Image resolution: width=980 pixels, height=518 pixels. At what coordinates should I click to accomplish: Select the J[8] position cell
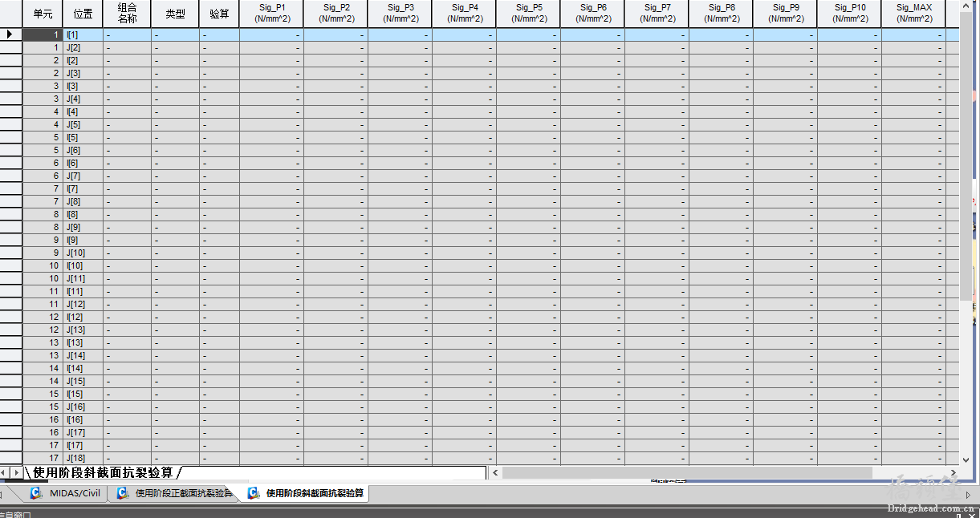83,201
